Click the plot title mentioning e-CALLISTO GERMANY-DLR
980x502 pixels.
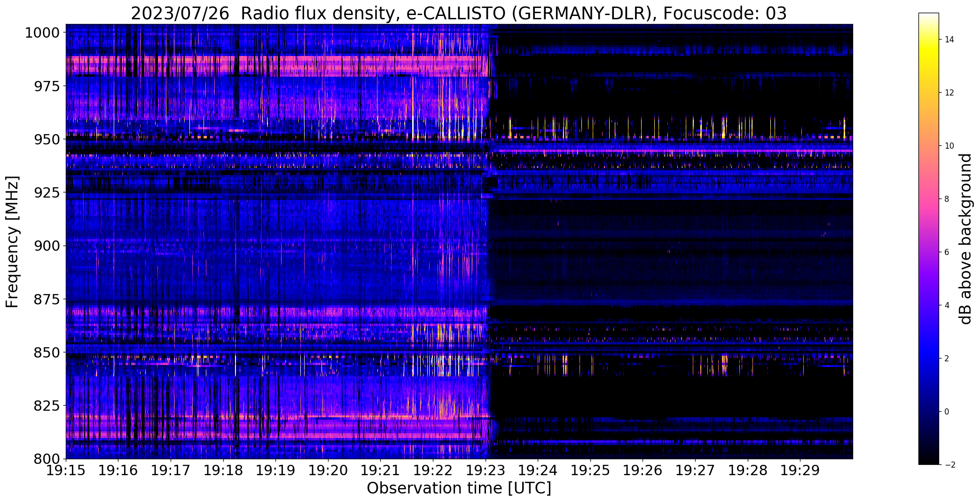(x=459, y=14)
